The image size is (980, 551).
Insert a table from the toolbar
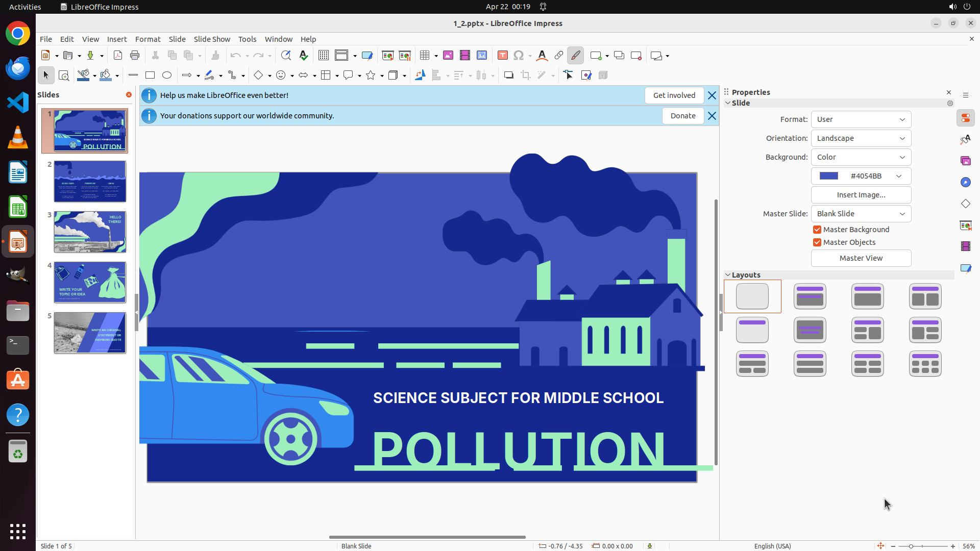click(x=425, y=56)
